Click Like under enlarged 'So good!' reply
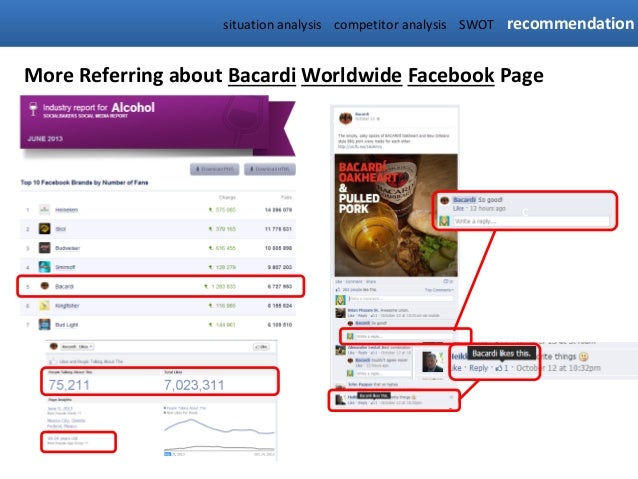Image resolution: width=638 pixels, height=479 pixels. coord(458,208)
